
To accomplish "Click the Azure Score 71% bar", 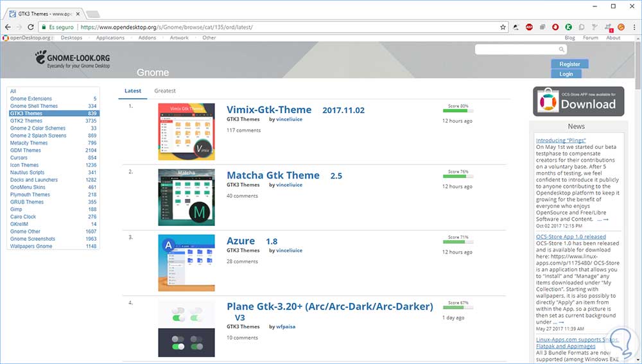I will click(458, 241).
